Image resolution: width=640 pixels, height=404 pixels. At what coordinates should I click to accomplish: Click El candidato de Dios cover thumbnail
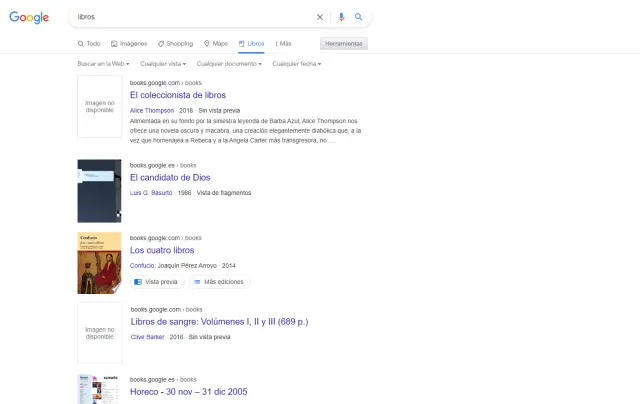click(99, 190)
